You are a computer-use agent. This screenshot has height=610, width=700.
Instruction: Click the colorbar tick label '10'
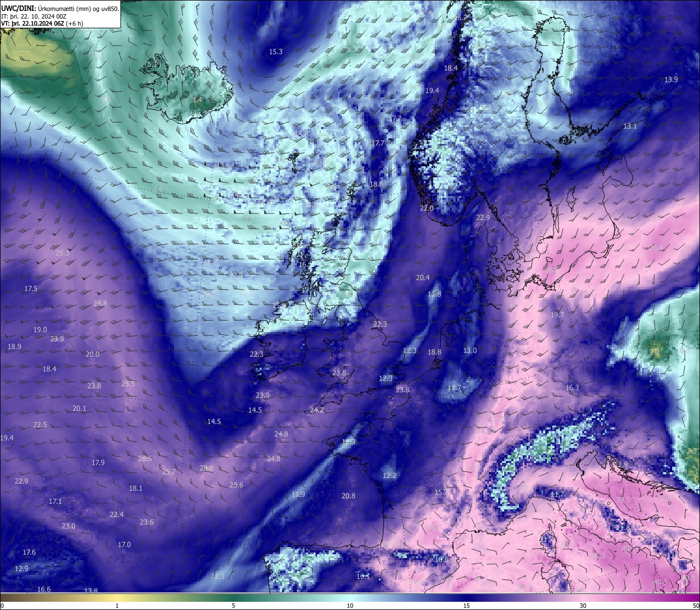click(x=350, y=606)
